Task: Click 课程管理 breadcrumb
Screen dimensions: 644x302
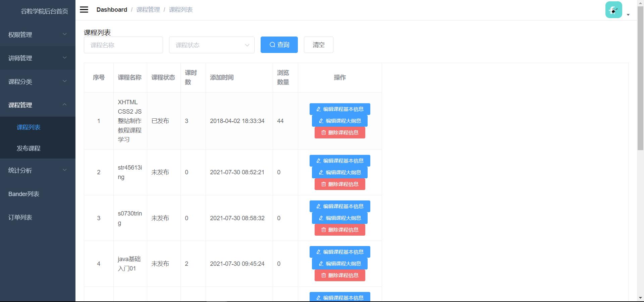Action: 148,10
